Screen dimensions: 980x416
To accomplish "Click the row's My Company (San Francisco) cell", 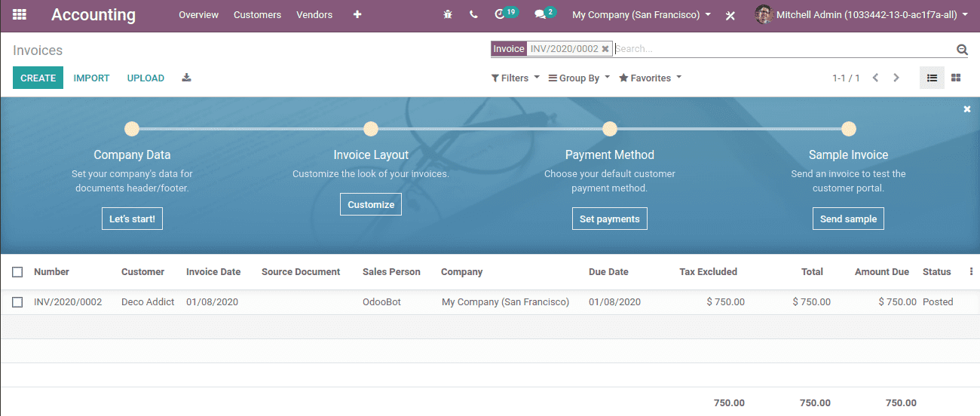I will (505, 302).
